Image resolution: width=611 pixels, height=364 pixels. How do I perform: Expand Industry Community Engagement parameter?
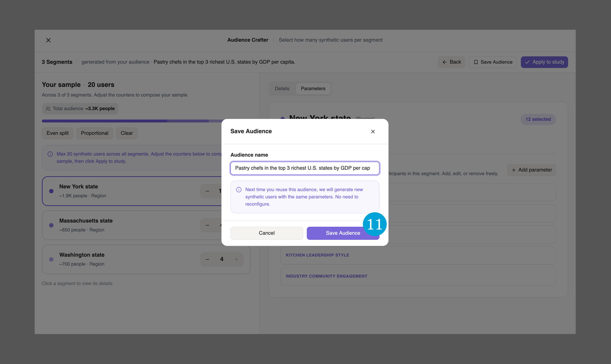click(x=418, y=276)
